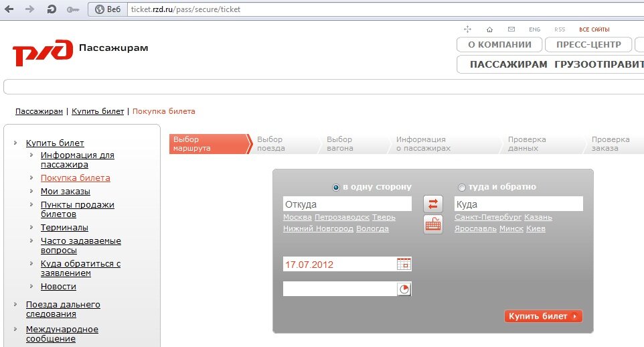Open Часто задаваемые вопросы sidebar link
This screenshot has width=644, height=347.
point(81,245)
